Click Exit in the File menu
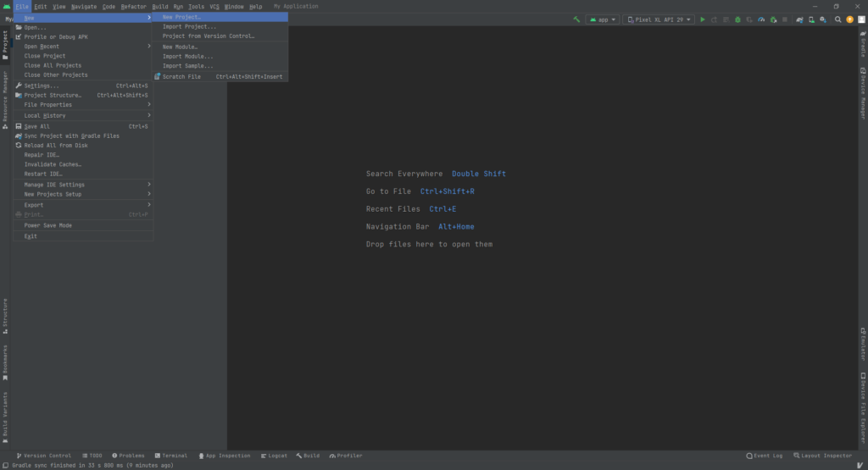 pyautogui.click(x=83, y=236)
